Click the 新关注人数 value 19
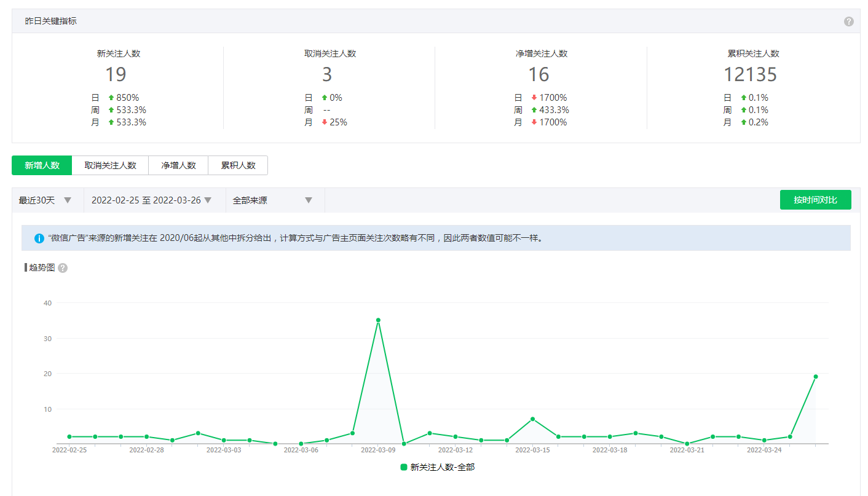The width and height of the screenshot is (868, 496). (116, 74)
